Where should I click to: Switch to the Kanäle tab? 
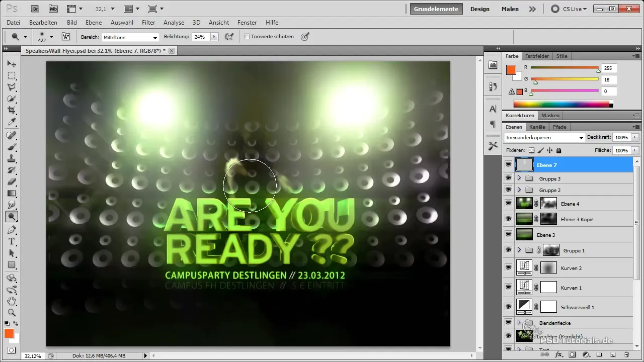point(537,127)
